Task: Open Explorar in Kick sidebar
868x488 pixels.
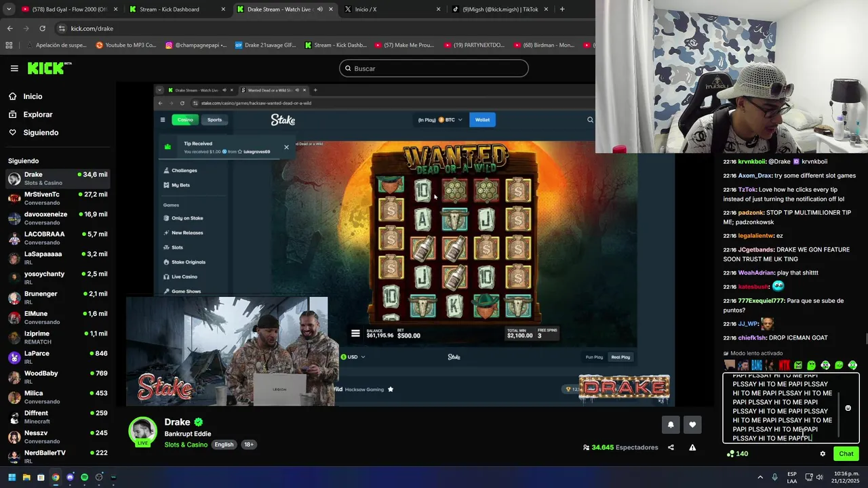Action: 37,115
